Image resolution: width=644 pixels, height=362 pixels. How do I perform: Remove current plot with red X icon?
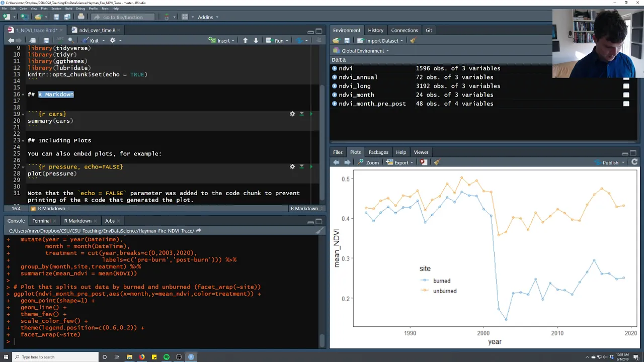(x=424, y=162)
